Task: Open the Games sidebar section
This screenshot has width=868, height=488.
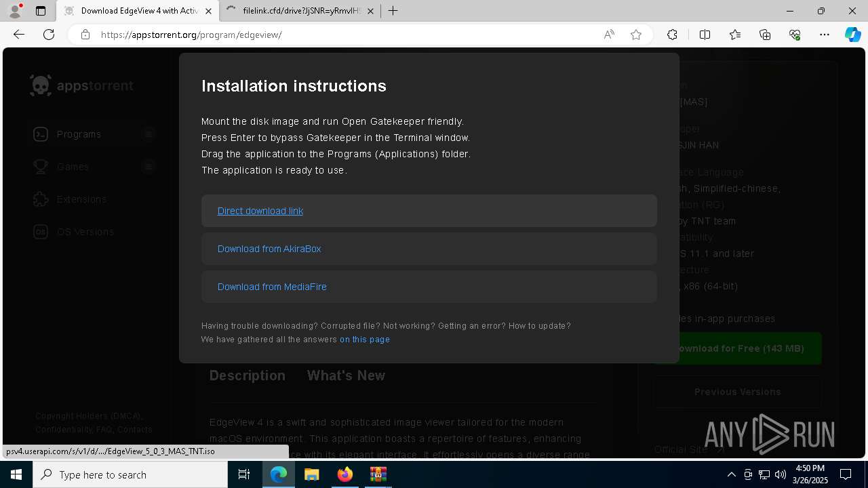Action: 73,167
